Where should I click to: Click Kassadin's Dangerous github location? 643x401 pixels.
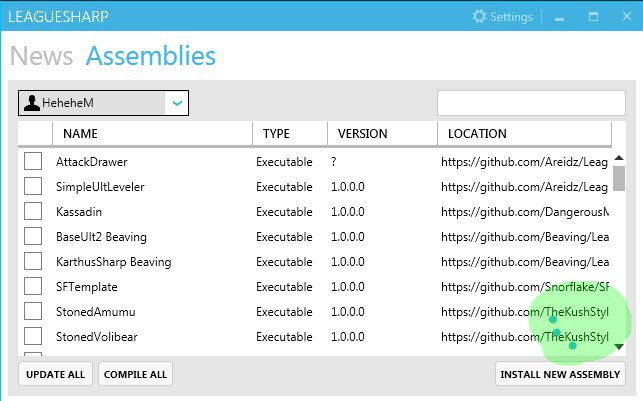(525, 212)
